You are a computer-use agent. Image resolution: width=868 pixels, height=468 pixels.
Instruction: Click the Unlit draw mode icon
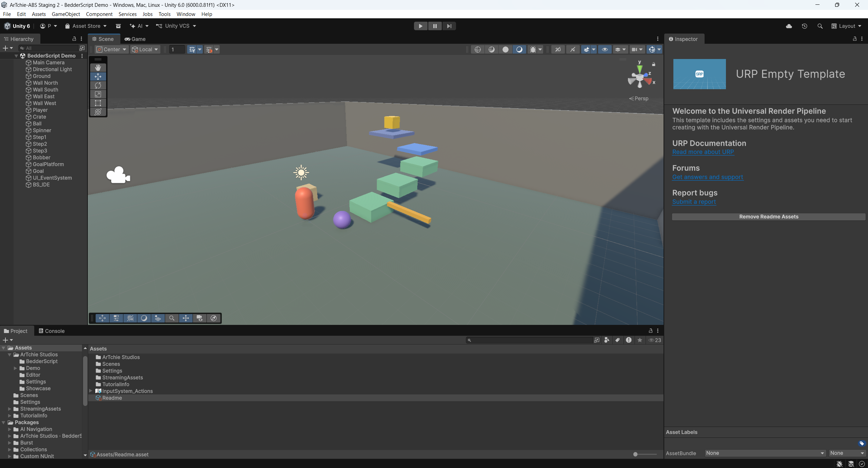[505, 50]
